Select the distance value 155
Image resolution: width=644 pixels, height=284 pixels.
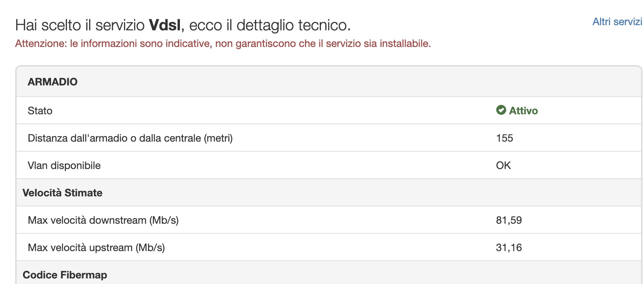(x=504, y=138)
